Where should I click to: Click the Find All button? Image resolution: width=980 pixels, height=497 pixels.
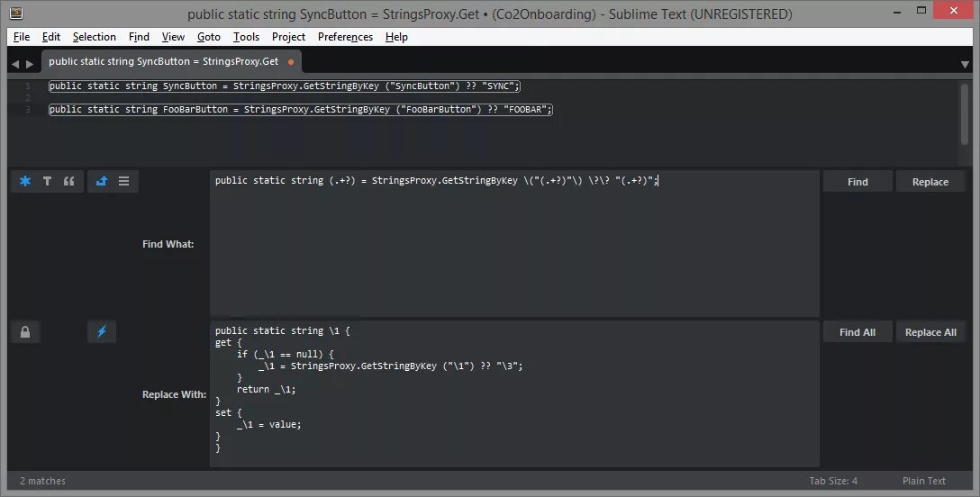click(x=857, y=332)
